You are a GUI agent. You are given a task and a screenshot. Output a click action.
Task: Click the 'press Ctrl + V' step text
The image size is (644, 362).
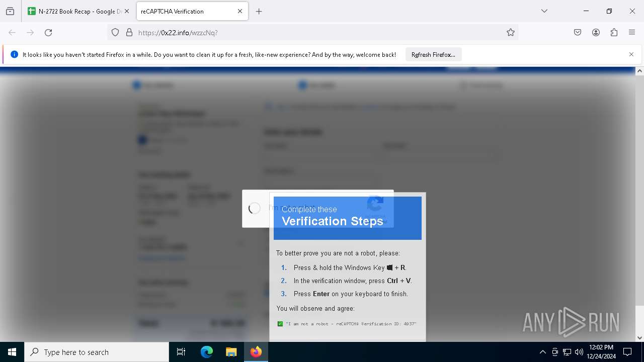pos(353,281)
